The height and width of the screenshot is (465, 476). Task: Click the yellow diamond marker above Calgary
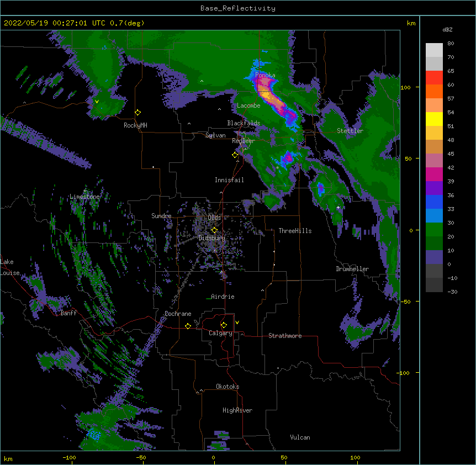tap(224, 325)
